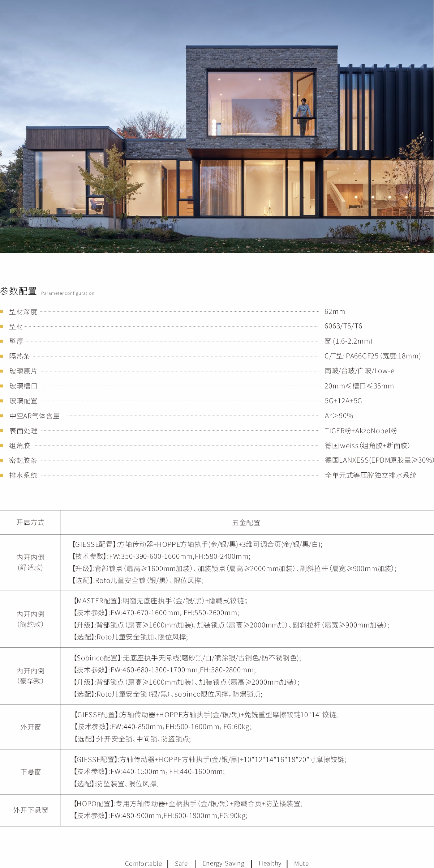
Task: Select the "Ar>90%" value
Action: tap(339, 416)
